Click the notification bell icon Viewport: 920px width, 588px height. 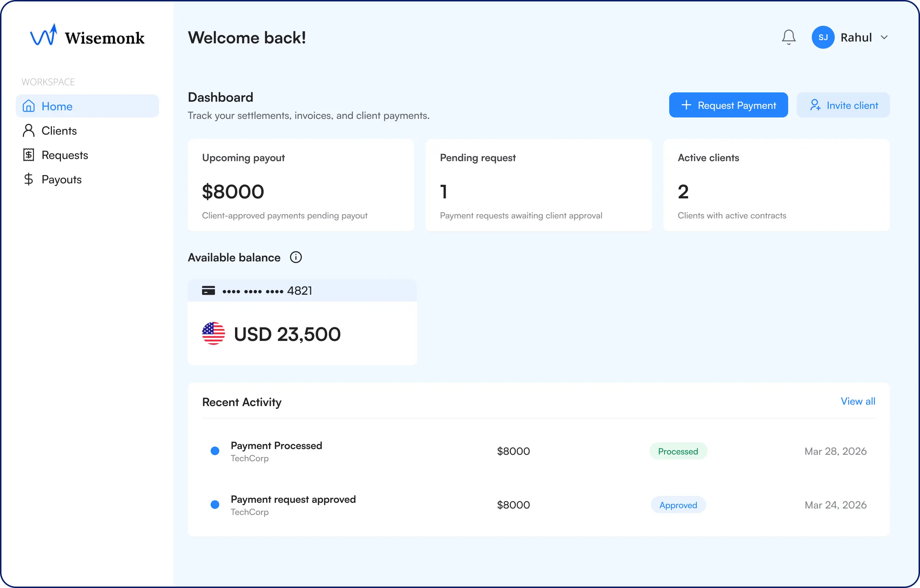[788, 37]
